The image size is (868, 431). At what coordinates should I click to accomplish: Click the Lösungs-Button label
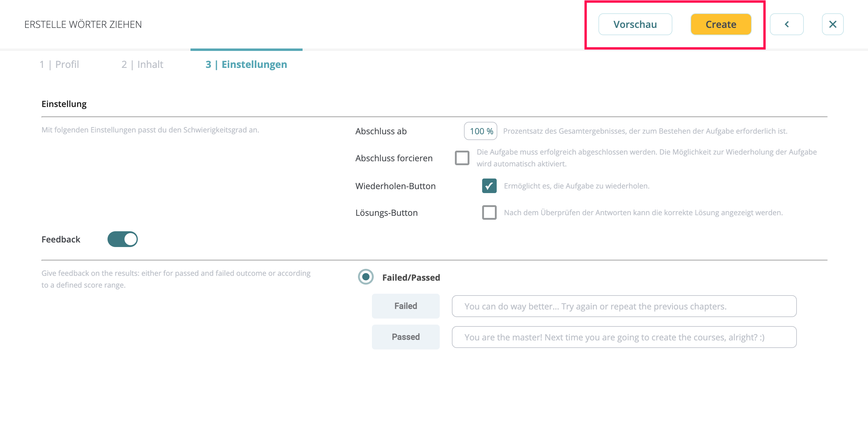(x=386, y=213)
